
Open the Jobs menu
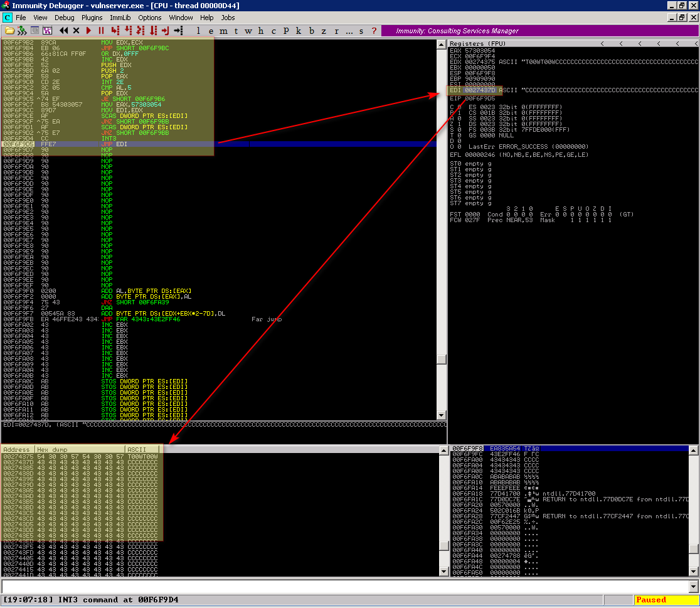[228, 18]
